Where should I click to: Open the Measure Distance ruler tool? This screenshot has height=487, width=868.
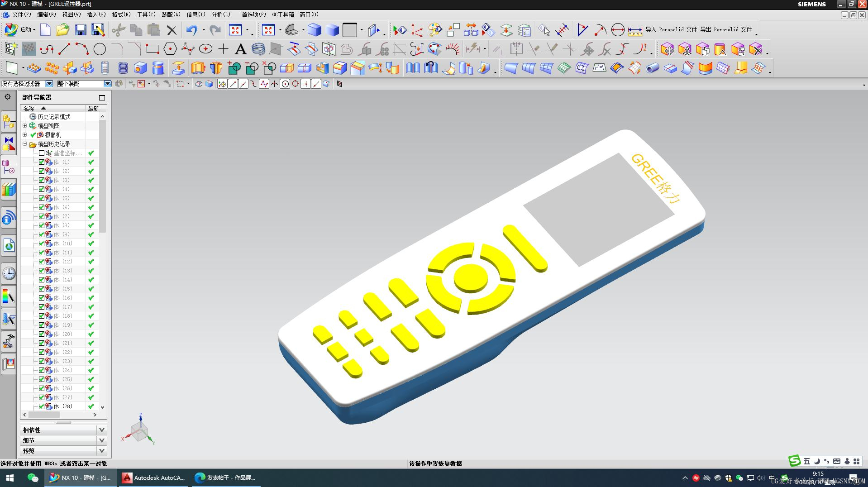click(x=635, y=31)
